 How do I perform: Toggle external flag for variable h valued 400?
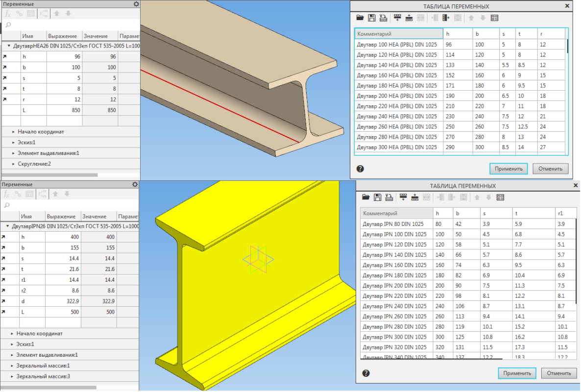click(3, 237)
